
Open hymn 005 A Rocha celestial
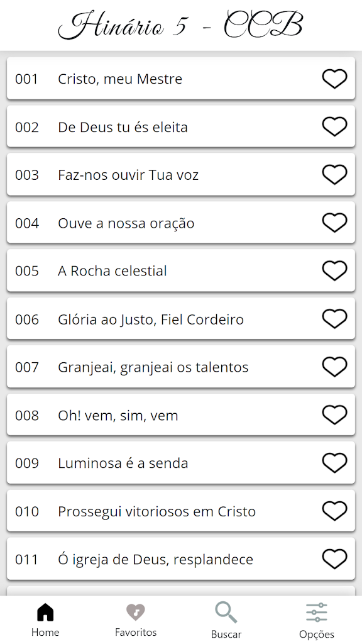181,270
